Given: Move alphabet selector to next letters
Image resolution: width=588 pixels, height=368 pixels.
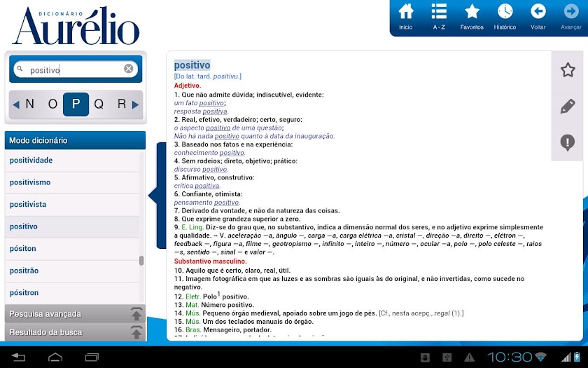Looking at the screenshot, I should point(135,104).
